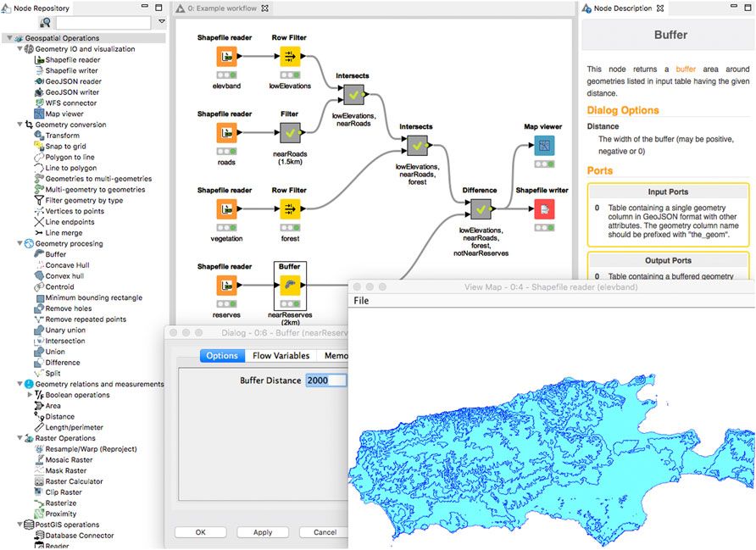756x550 pixels.
Task: Select the Filter node labeled nearRoads
Action: 290,133
